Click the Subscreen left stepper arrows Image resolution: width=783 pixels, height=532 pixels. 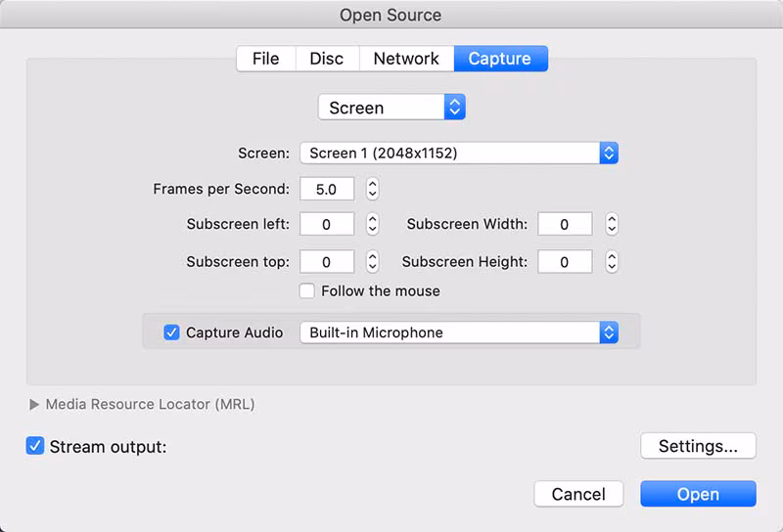click(372, 224)
